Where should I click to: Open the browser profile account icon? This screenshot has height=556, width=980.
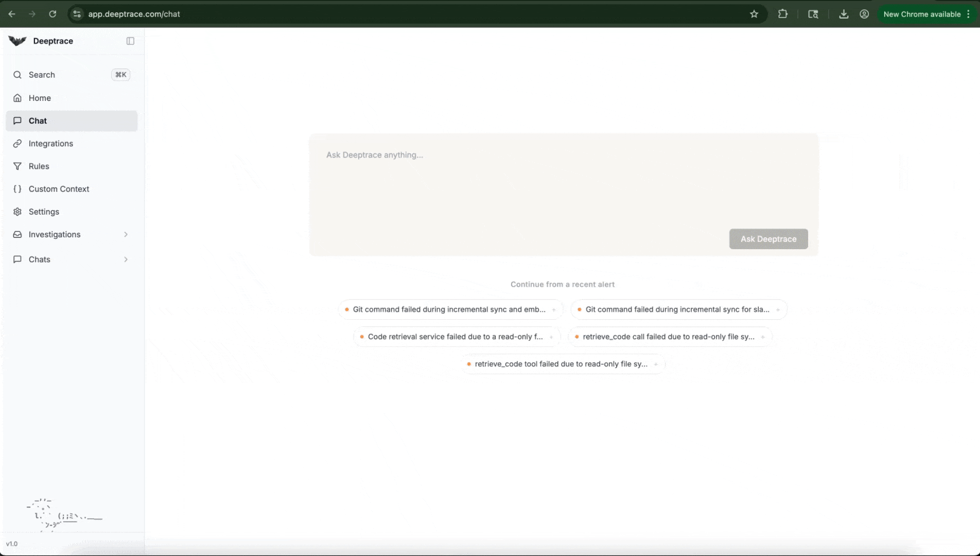pyautogui.click(x=865, y=14)
